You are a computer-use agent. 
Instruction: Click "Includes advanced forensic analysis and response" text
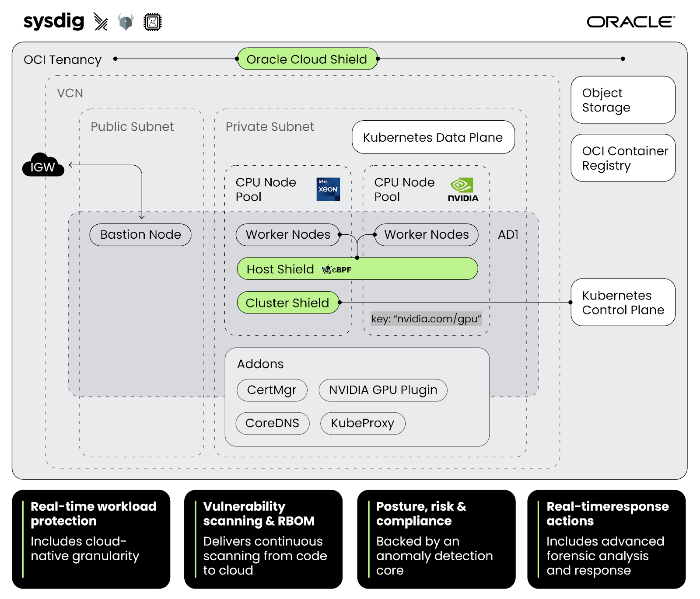[x=605, y=556]
